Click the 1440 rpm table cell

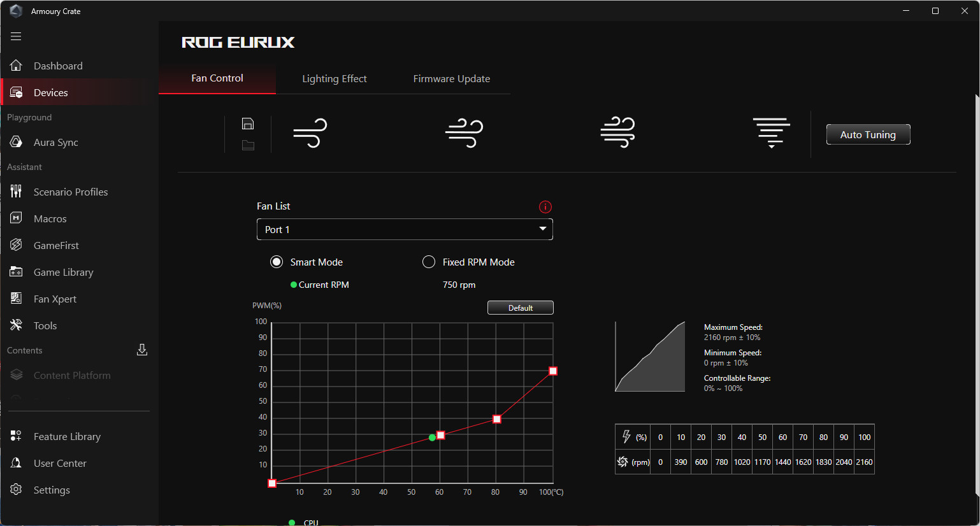[783, 462]
